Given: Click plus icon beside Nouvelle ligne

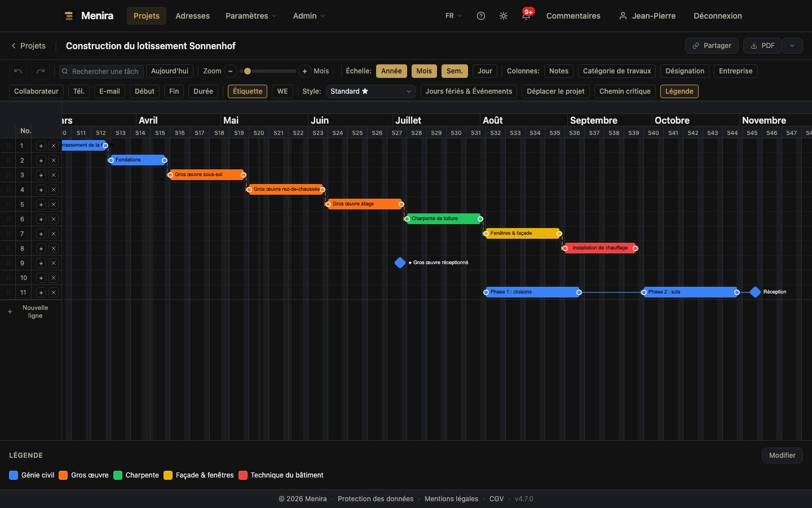Looking at the screenshot, I should click(x=10, y=312).
